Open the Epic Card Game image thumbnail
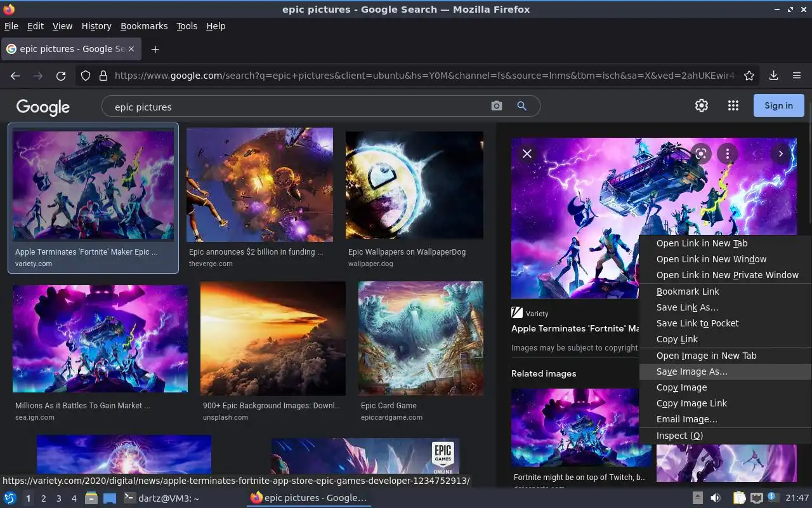The width and height of the screenshot is (812, 508). coord(421,338)
